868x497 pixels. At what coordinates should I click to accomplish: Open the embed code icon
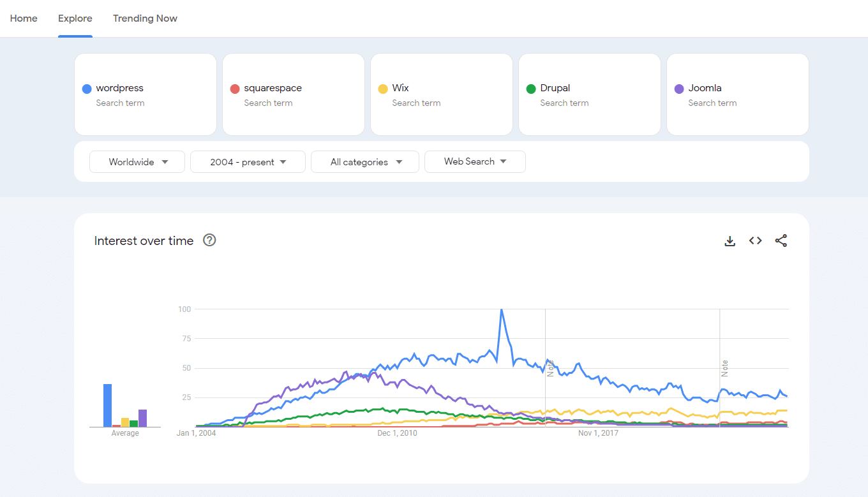tap(756, 241)
